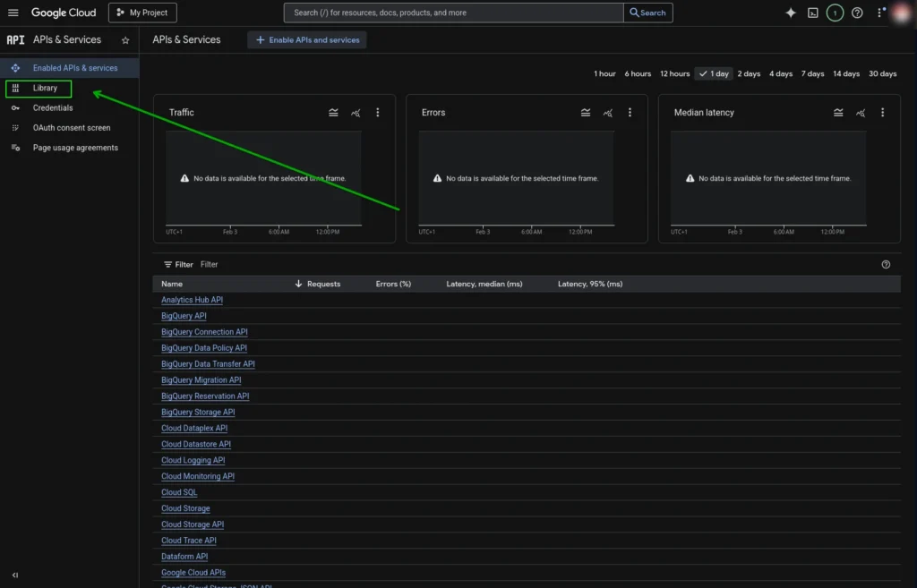Screen dimensions: 917x588
Task: Click the Errors chart legend toggle icon
Action: tap(586, 112)
